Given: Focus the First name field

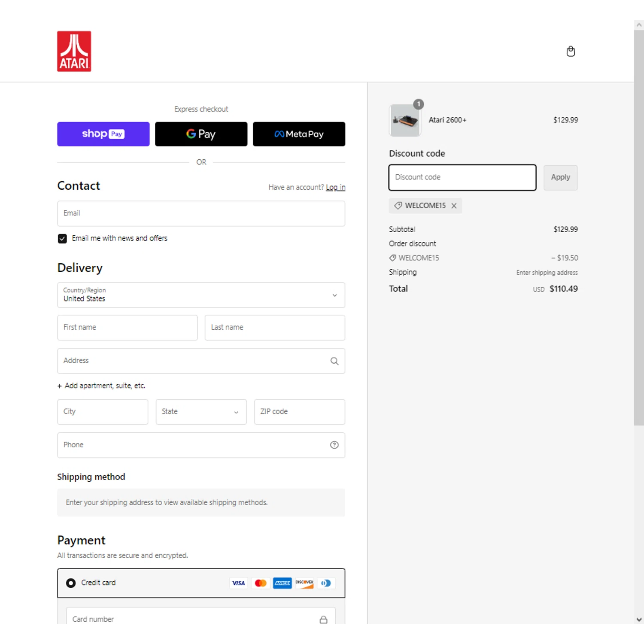Looking at the screenshot, I should point(128,328).
